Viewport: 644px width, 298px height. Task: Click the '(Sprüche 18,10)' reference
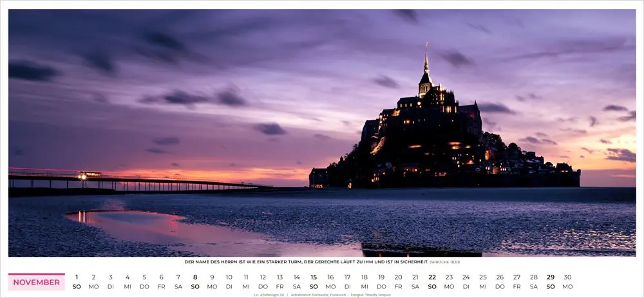(445, 262)
